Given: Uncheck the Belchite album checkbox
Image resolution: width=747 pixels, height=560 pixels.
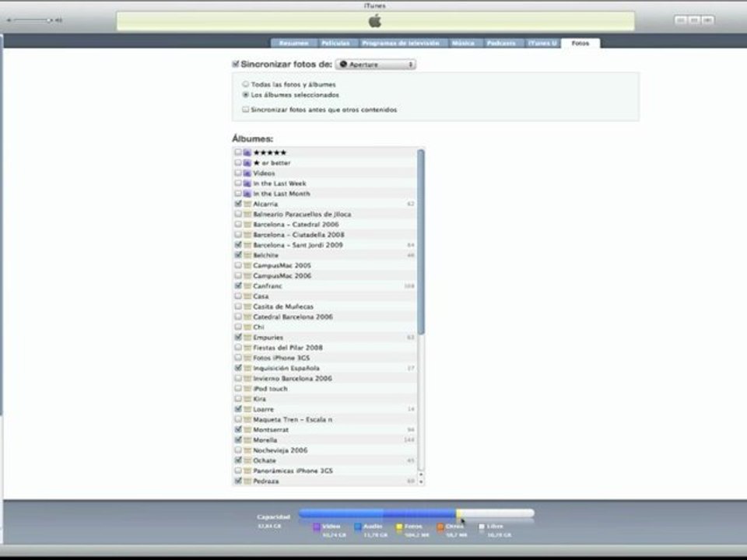Looking at the screenshot, I should click(x=238, y=255).
